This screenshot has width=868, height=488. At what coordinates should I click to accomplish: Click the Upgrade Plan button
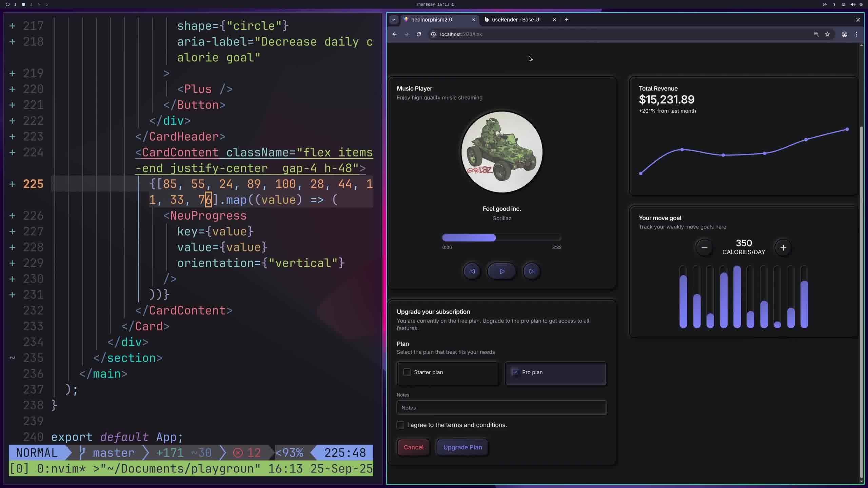[462, 447]
